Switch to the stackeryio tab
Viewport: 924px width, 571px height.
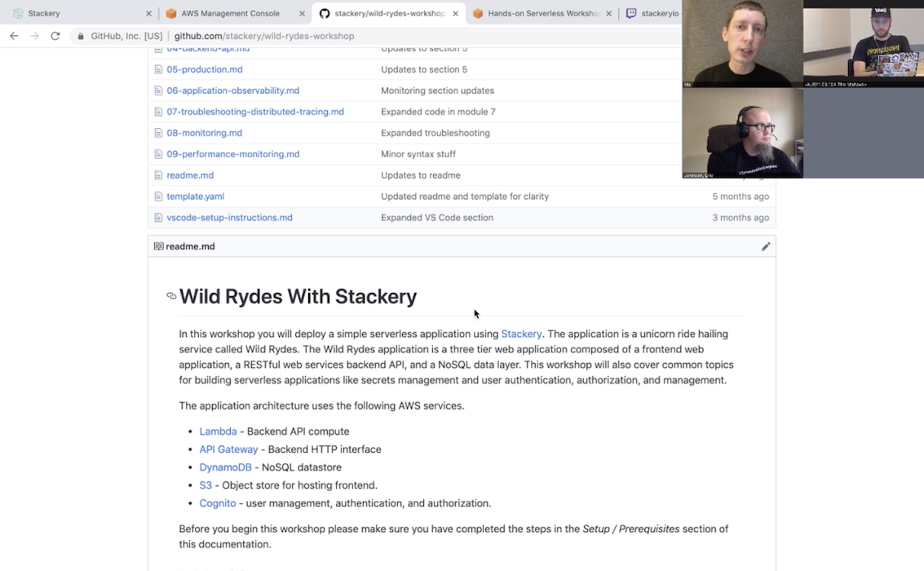tap(652, 13)
